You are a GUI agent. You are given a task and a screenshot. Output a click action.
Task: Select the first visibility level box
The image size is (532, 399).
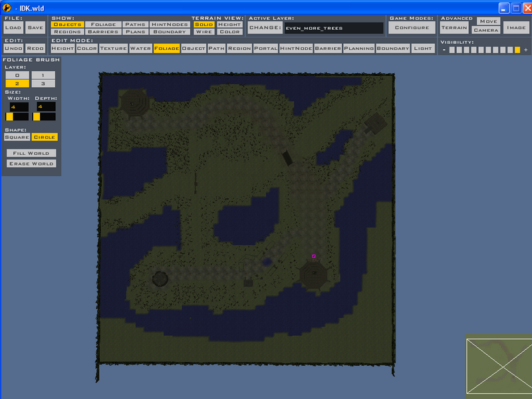452,50
